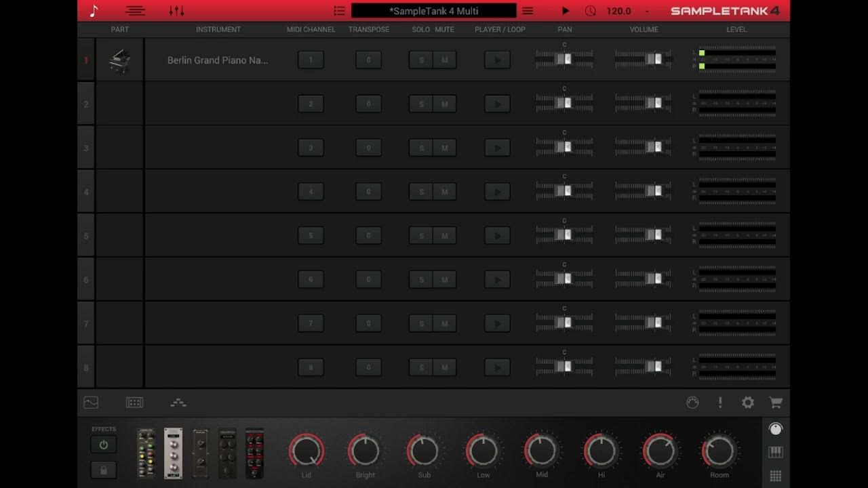868x488 pixels.
Task: Mute part 1 with the M button
Action: [445, 60]
